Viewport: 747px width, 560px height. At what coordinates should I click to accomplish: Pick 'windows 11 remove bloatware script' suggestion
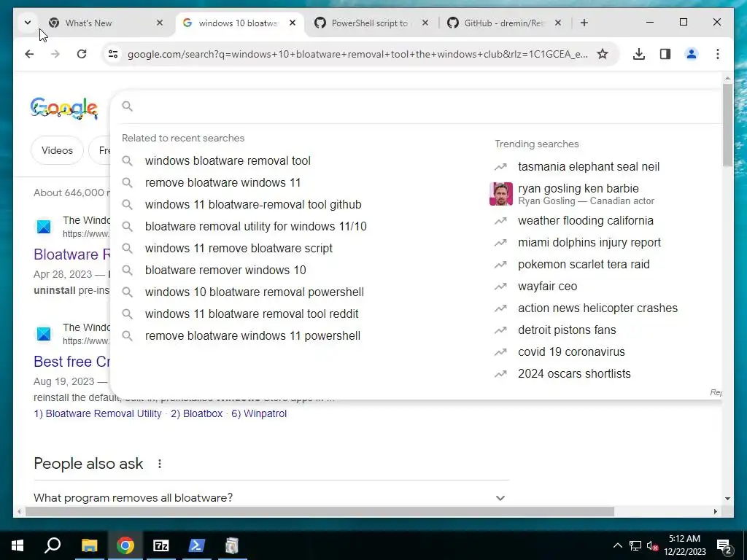pos(239,249)
